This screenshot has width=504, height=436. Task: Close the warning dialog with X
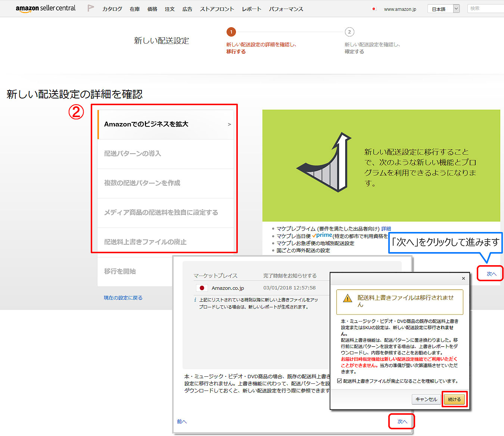[x=463, y=279]
